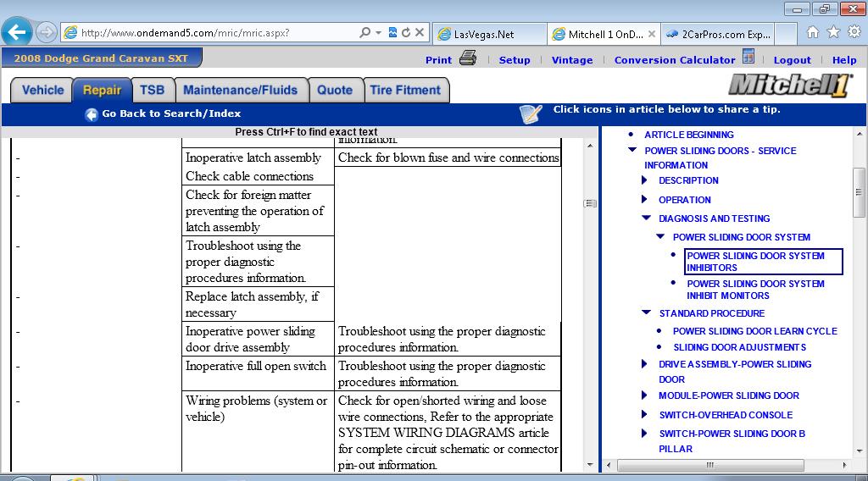The image size is (868, 481).
Task: Collapse the STANDARD PROCEDURE arrow
Action: point(646,312)
